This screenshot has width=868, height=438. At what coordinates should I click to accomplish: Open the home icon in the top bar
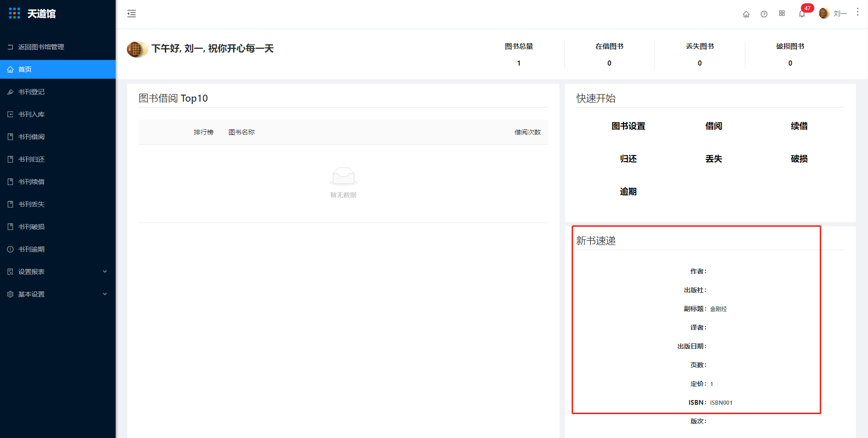pyautogui.click(x=746, y=14)
